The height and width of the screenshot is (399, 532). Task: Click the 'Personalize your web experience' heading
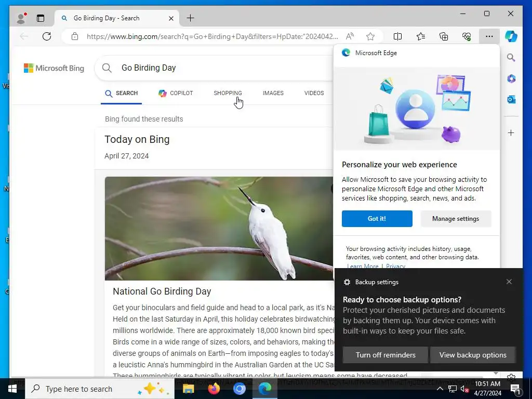400,165
